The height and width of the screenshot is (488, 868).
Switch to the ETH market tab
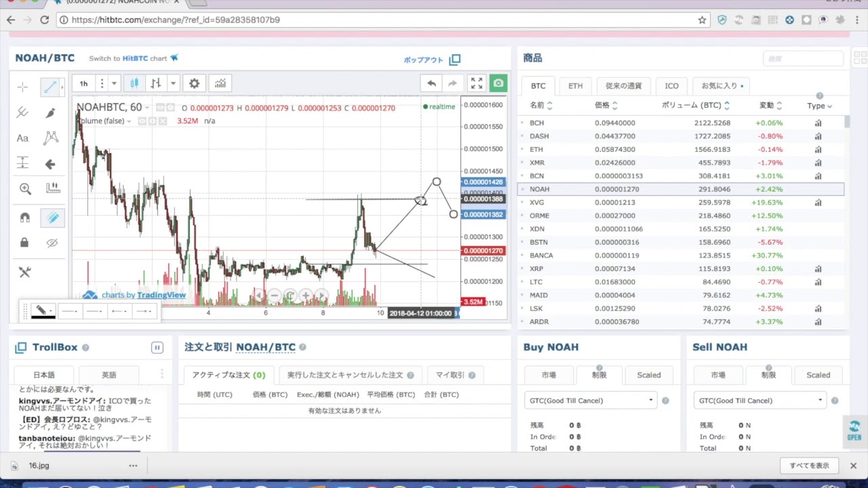pos(575,86)
